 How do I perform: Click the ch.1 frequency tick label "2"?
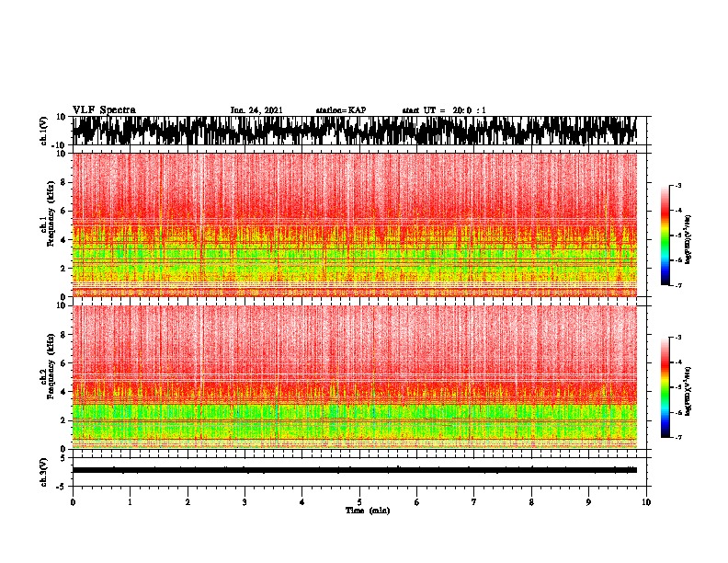[63, 268]
